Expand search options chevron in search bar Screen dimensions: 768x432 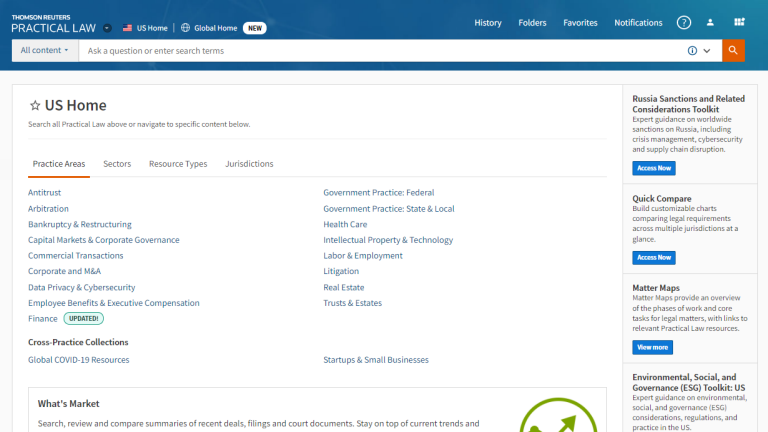pyautogui.click(x=708, y=51)
